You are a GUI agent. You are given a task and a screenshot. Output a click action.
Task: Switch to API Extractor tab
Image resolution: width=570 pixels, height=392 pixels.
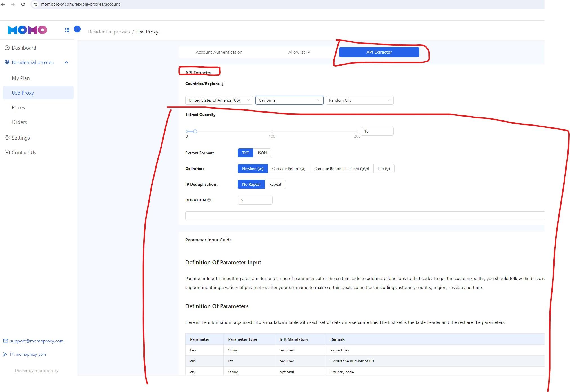tap(379, 52)
